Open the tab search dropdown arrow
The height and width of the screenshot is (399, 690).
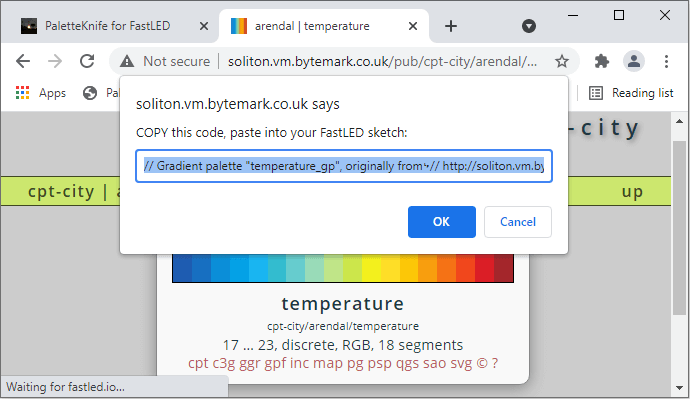pos(529,26)
